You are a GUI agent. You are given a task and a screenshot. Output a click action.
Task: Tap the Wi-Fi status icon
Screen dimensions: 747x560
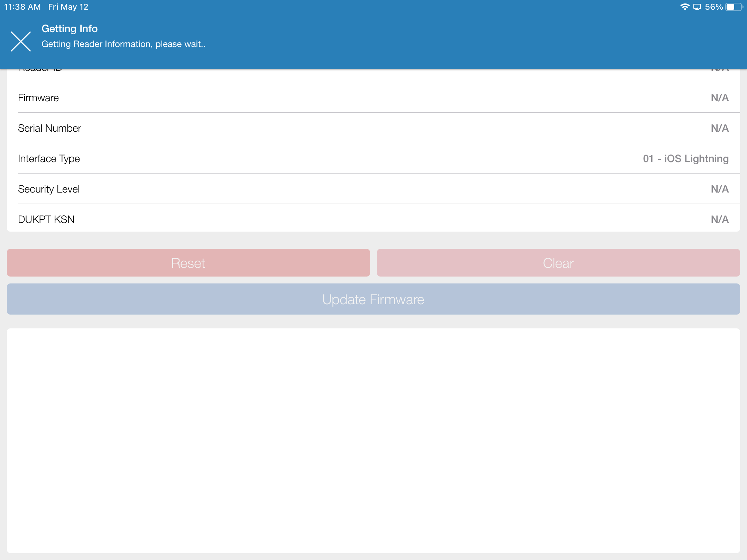(x=685, y=7)
